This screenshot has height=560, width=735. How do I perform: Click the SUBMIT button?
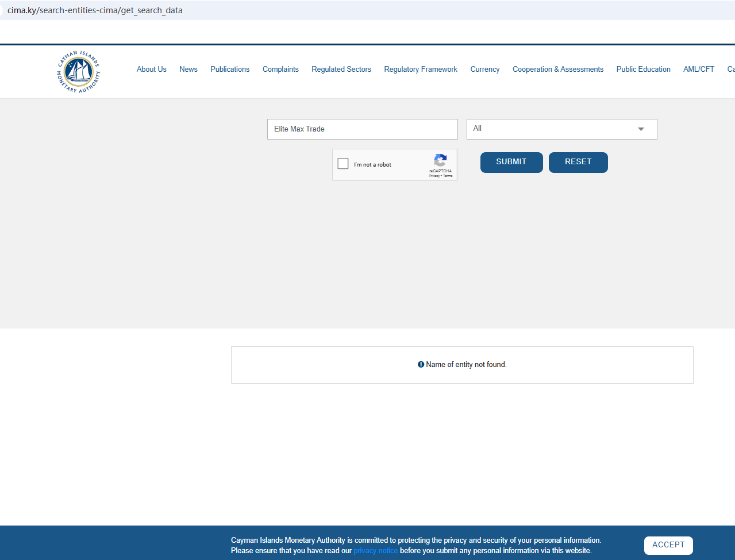[511, 162]
